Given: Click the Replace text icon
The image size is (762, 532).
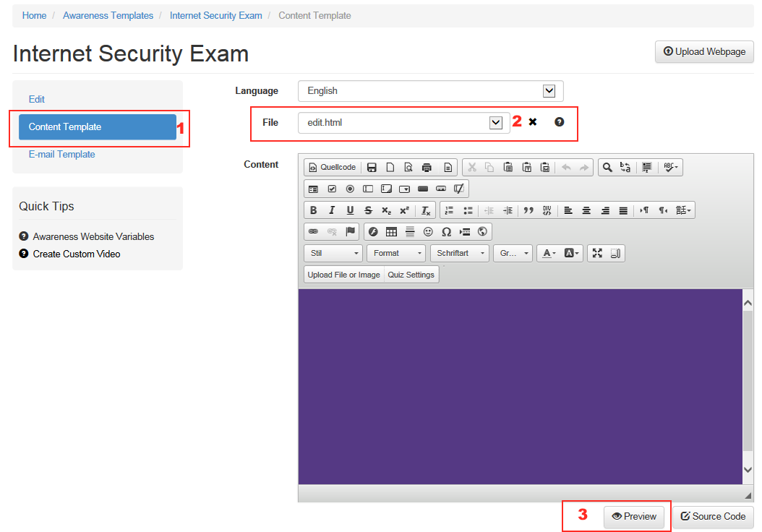Looking at the screenshot, I should coord(625,167).
